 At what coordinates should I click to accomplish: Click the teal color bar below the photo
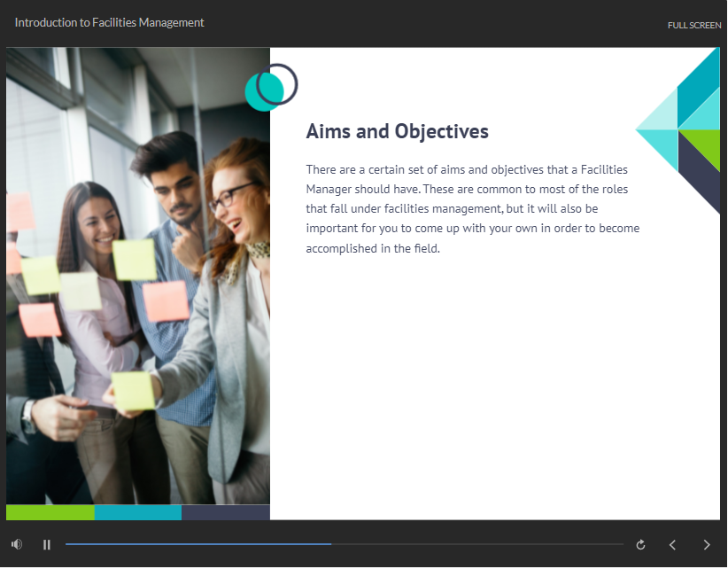pos(137,512)
